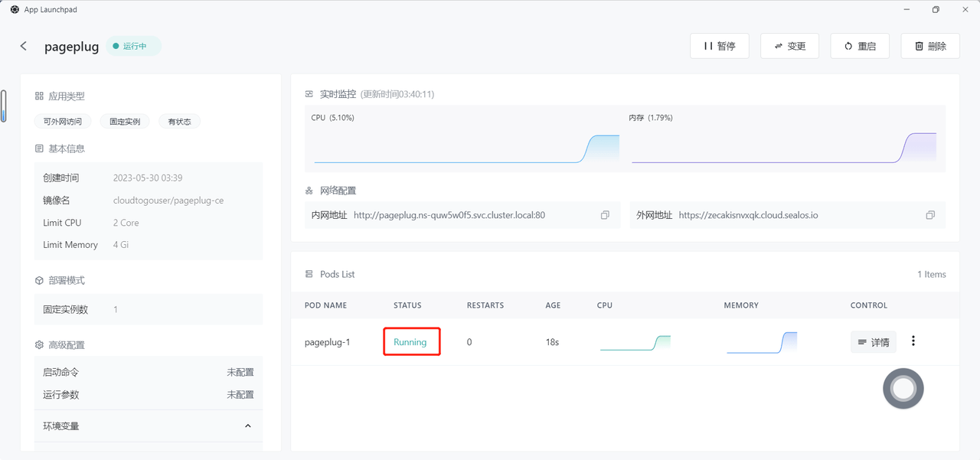Screen dimensions: 980x460
Task: Click the 可外网访问 tag
Action: click(63, 122)
